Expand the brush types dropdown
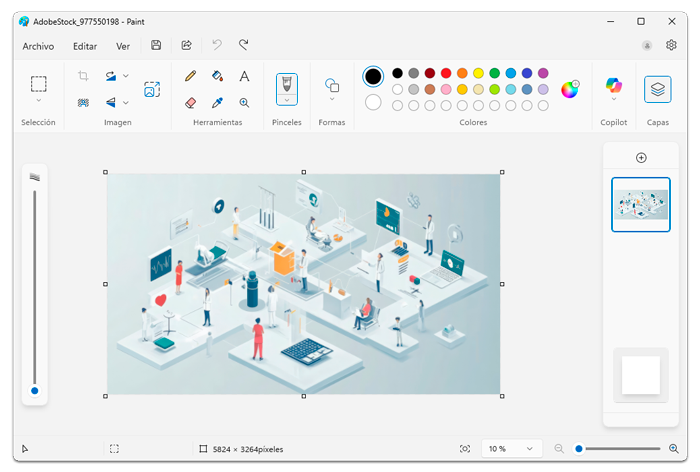 pos(287,100)
